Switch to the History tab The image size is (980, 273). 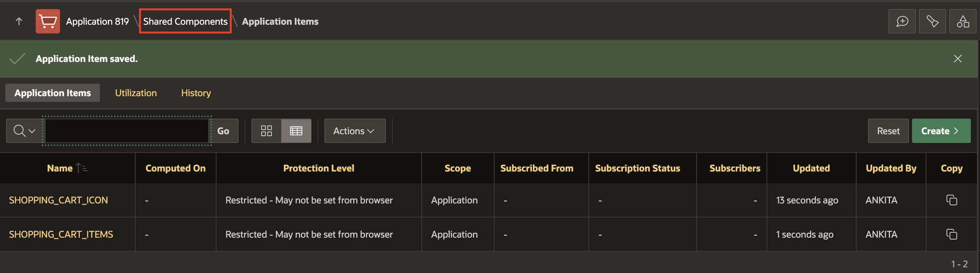pyautogui.click(x=196, y=93)
